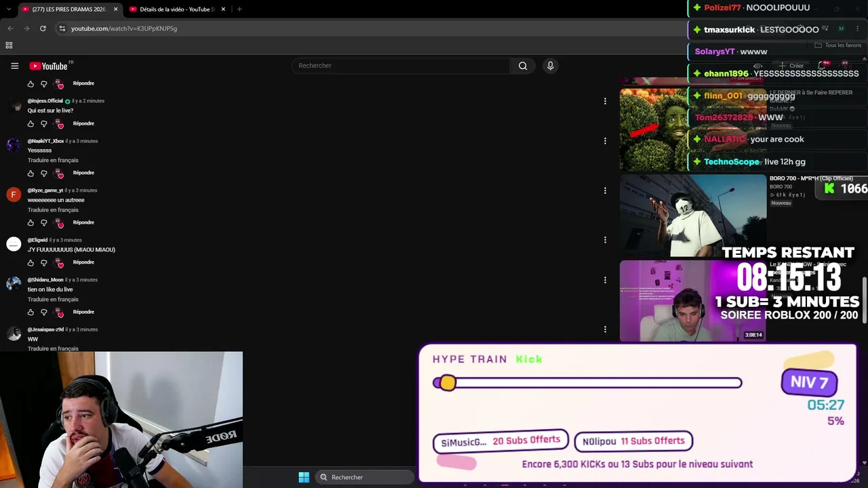Click the magnifier search button on YouTube
The height and width of the screenshot is (488, 868).
click(523, 66)
